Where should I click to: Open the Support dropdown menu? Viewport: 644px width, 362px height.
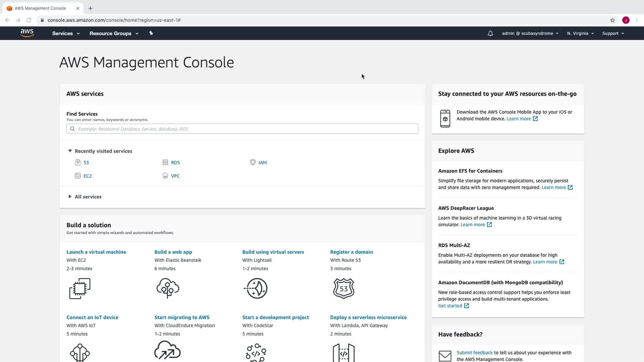pyautogui.click(x=613, y=33)
